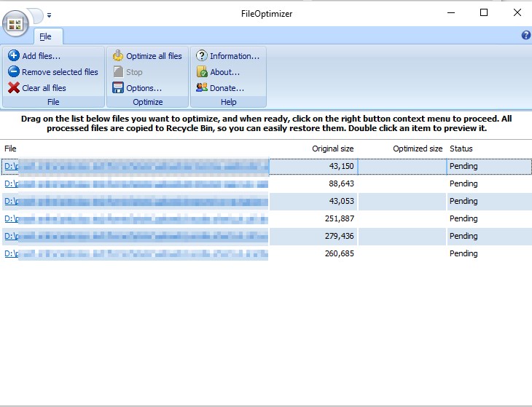Image resolution: width=532 pixels, height=407 pixels.
Task: Sort list by Original size column header
Action: click(332, 149)
